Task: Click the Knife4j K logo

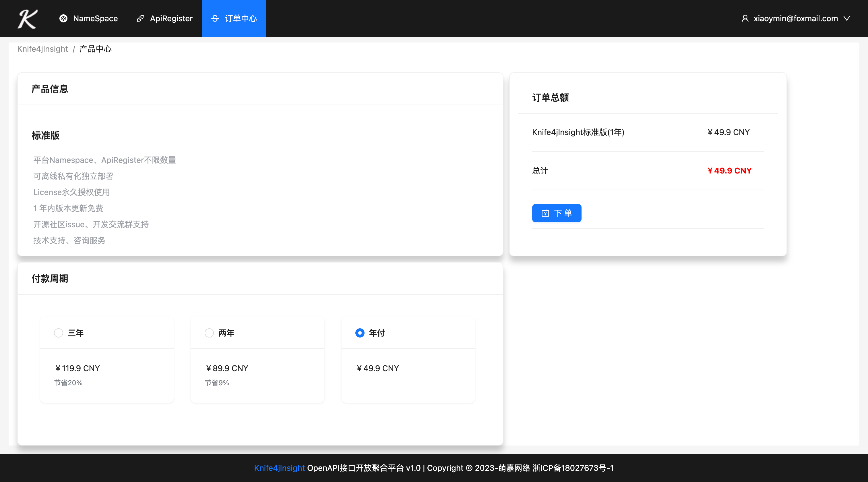Action: [x=28, y=19]
